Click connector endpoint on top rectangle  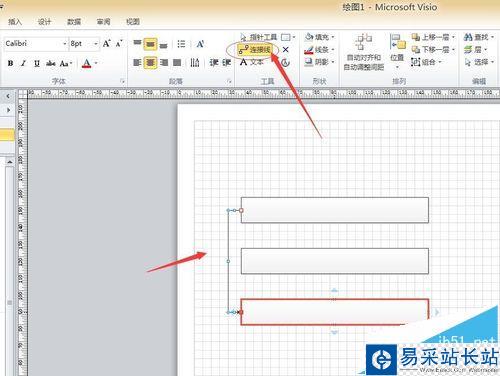[241, 210]
